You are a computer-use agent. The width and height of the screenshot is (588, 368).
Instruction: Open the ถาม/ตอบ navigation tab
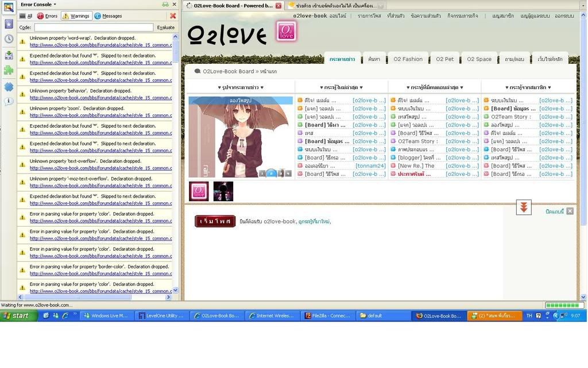click(514, 59)
